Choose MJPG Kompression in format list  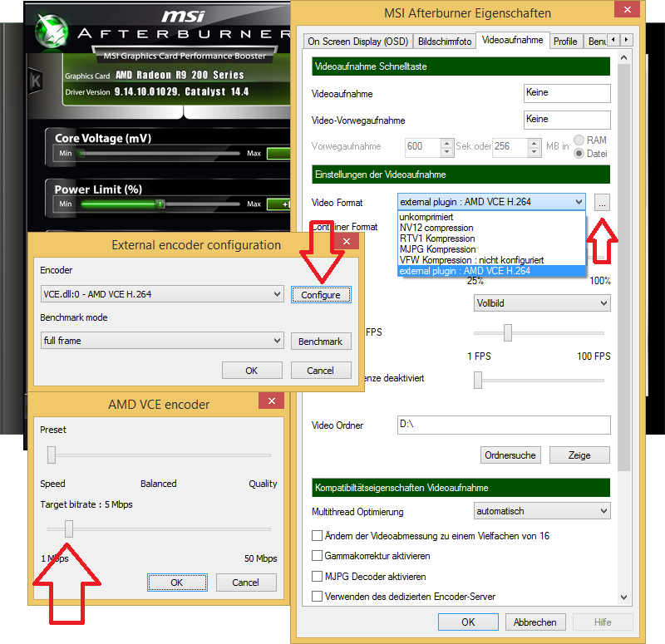coord(491,249)
